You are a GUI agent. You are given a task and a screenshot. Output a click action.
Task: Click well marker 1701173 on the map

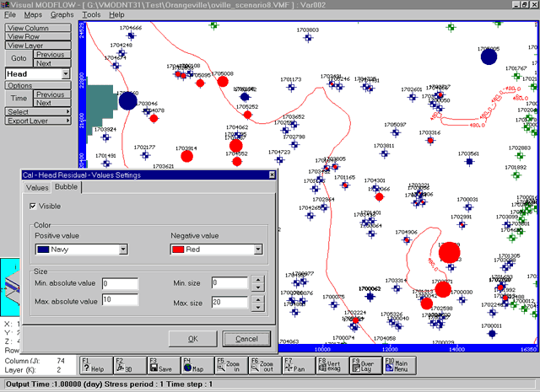[291, 88]
